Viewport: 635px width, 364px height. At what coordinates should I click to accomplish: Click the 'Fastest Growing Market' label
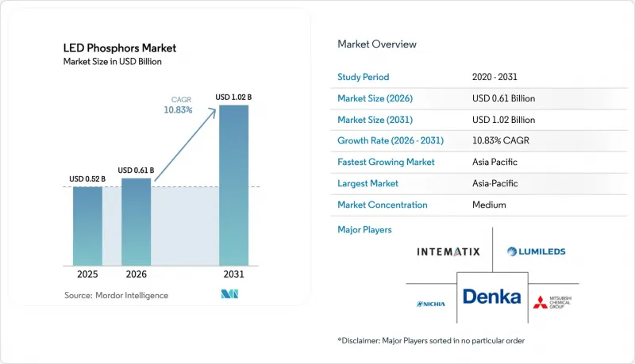click(386, 162)
